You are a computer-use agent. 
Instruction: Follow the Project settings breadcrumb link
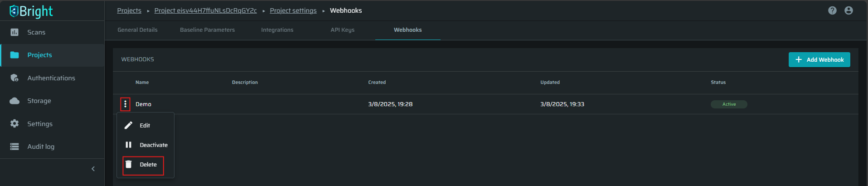[293, 10]
